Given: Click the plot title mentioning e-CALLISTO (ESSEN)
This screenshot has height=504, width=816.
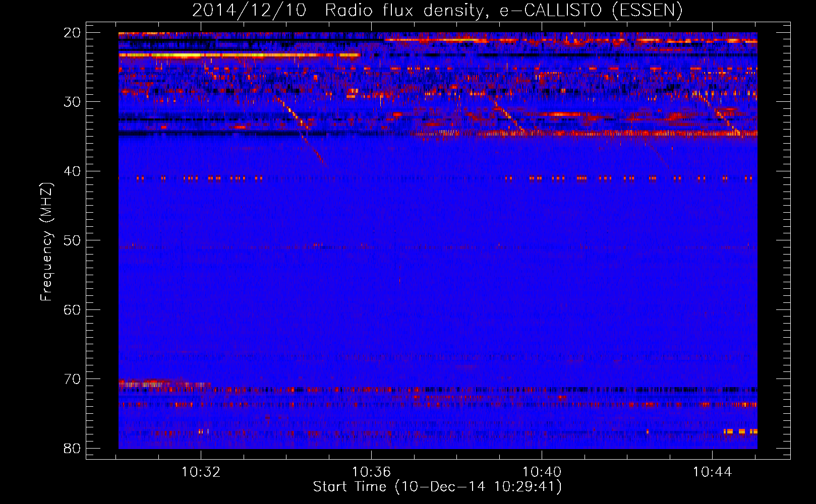Looking at the screenshot, I should coord(437,11).
